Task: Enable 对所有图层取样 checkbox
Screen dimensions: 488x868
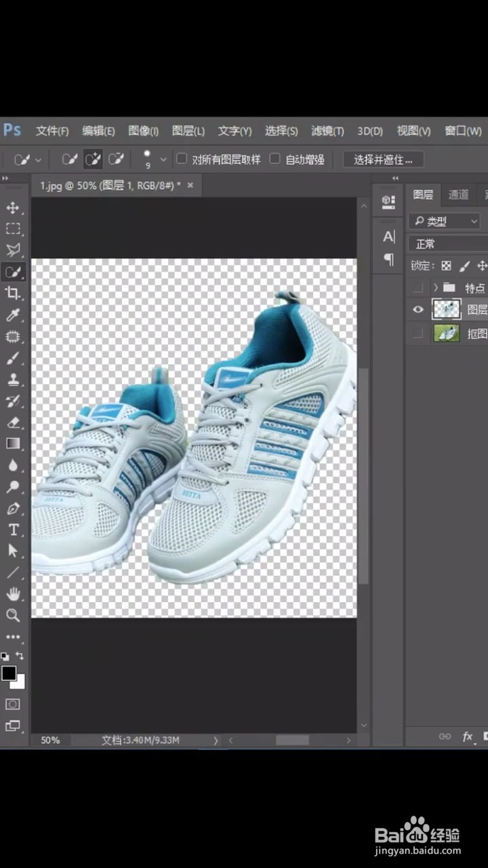Action: point(182,159)
